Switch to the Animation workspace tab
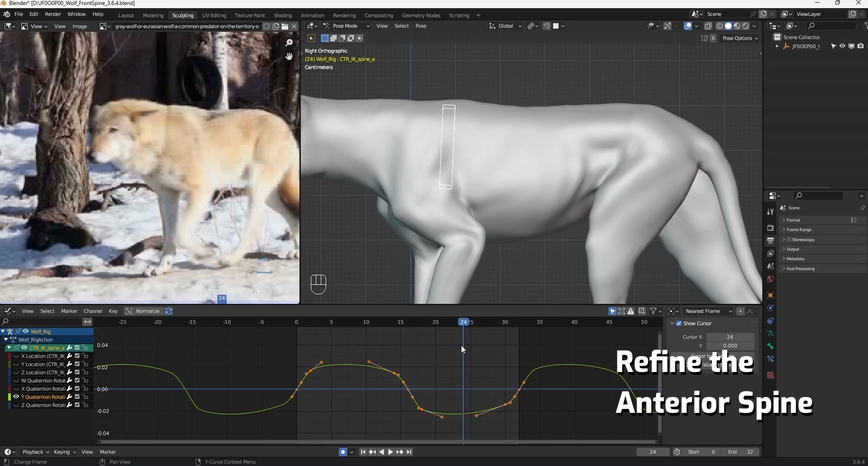Image resolution: width=868 pixels, height=466 pixels. click(312, 15)
